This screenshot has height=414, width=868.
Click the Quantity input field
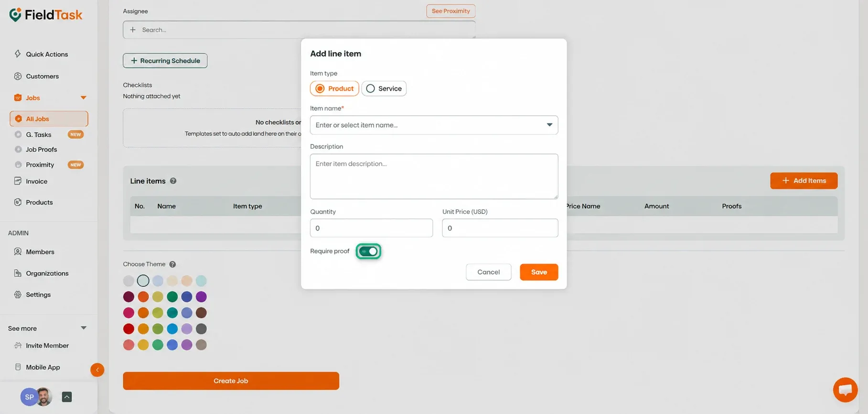coord(371,228)
